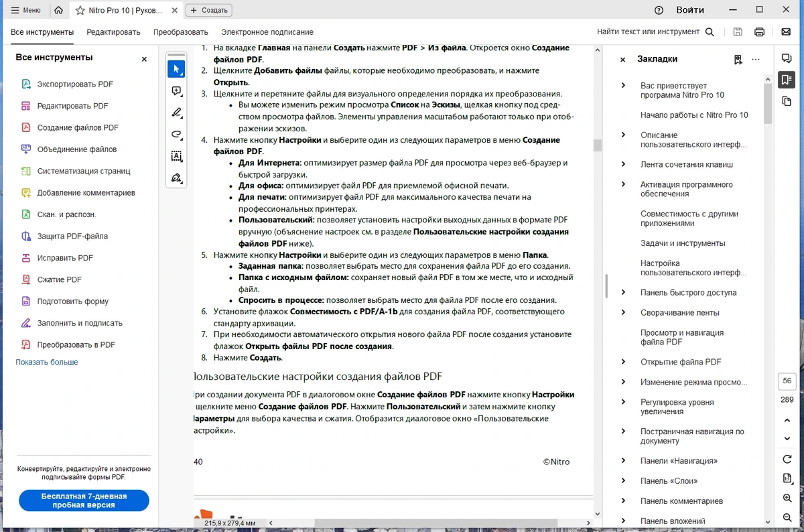804x532 pixels.
Task: Open the help question mark icon
Action: tap(659, 10)
